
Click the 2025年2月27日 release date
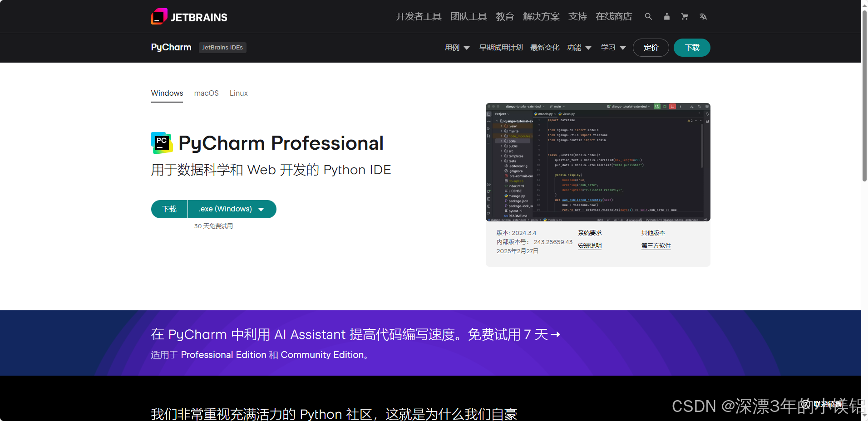pos(518,251)
